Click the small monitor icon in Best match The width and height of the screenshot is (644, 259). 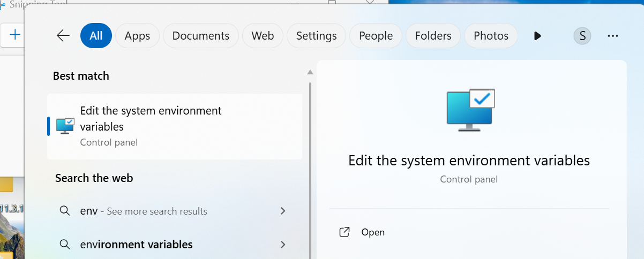tap(65, 126)
